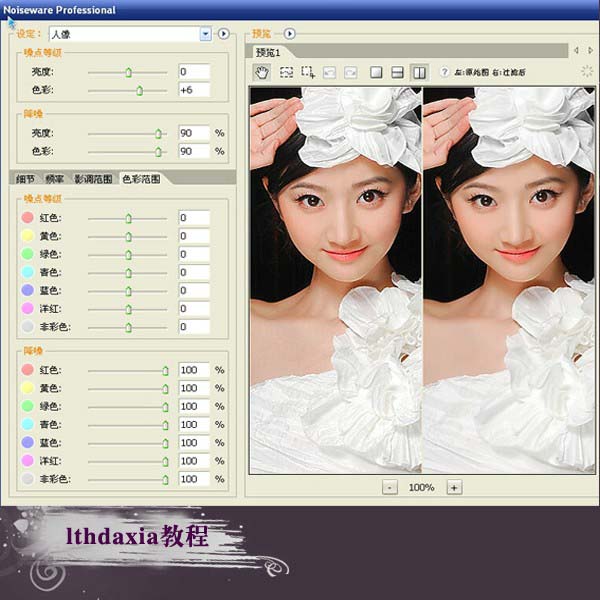This screenshot has width=600, height=600.
Task: Open the 影调范围 tab
Action: point(93,179)
